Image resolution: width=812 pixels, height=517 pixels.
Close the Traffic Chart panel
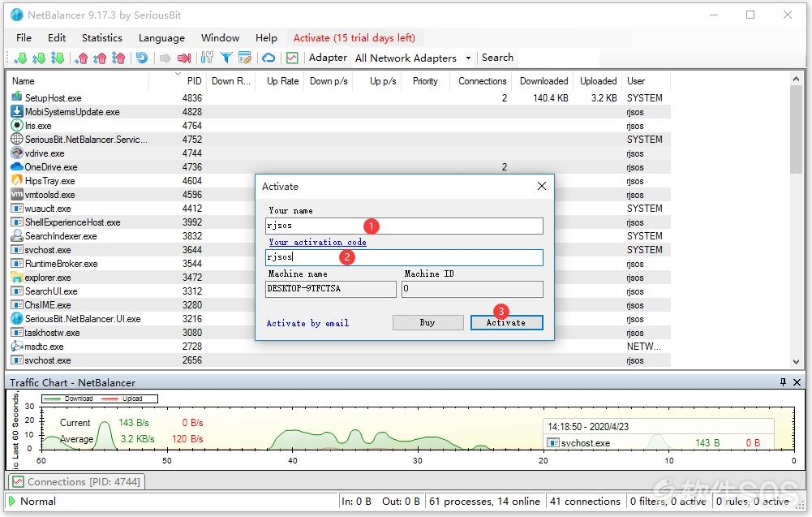pos(797,382)
